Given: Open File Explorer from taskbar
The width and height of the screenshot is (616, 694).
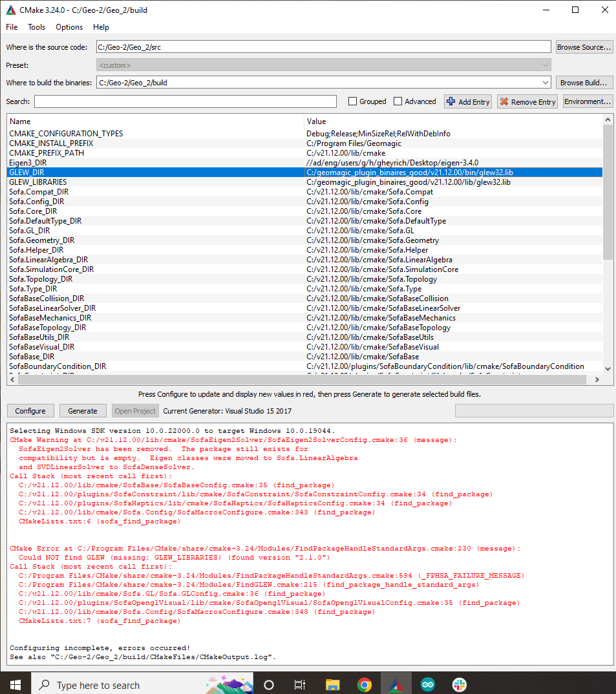Looking at the screenshot, I should point(332,685).
